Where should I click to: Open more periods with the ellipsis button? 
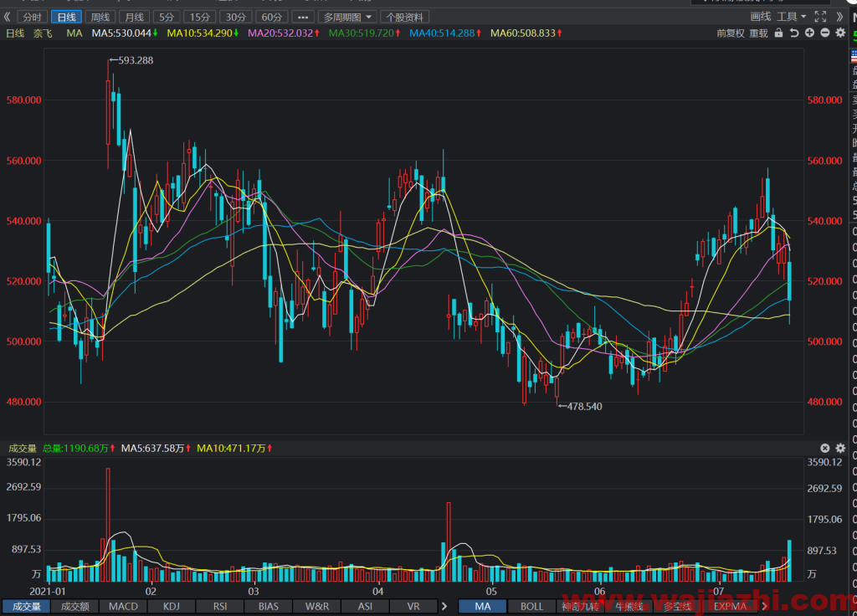(303, 18)
